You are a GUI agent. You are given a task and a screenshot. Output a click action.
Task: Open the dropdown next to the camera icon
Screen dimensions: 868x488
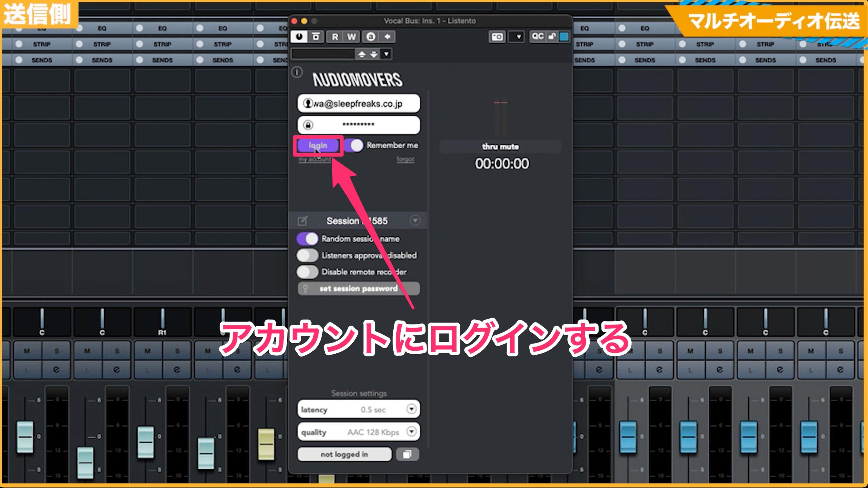[x=518, y=37]
